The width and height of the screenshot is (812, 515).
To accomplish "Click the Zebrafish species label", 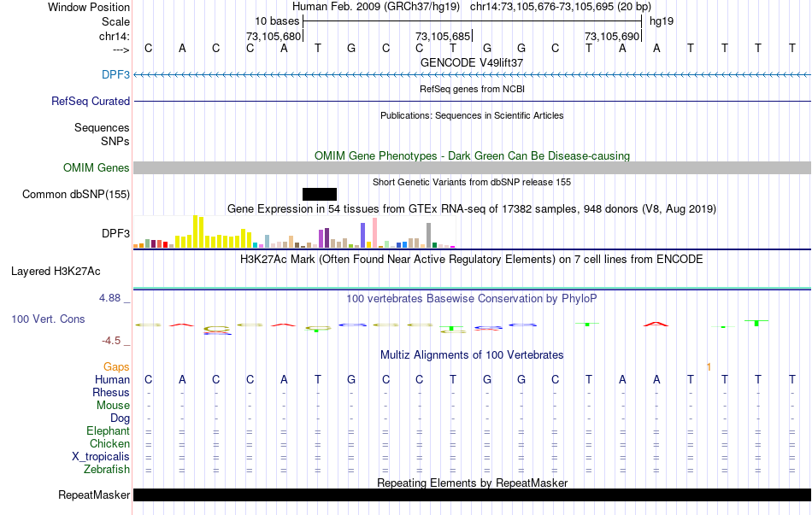I will (x=107, y=470).
